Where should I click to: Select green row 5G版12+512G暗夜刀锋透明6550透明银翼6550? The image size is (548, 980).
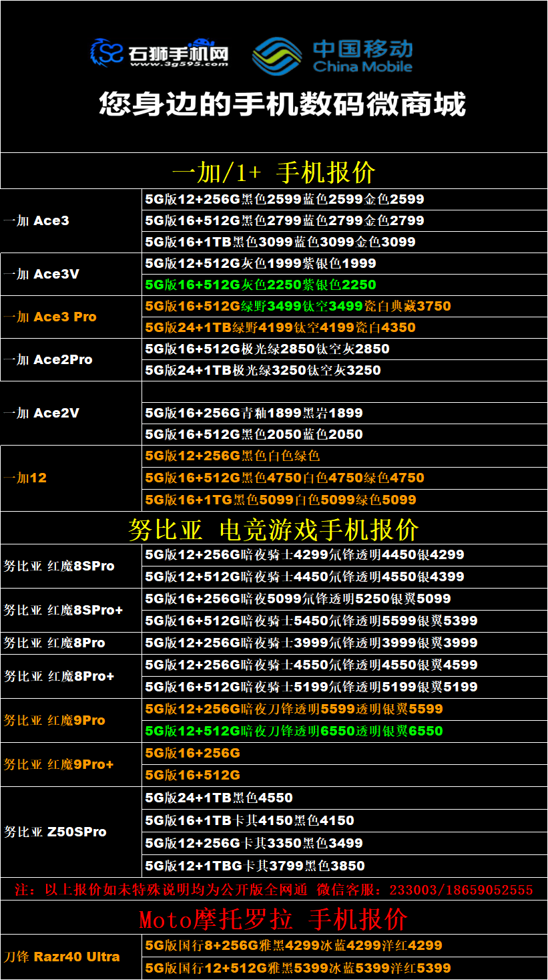click(x=344, y=731)
